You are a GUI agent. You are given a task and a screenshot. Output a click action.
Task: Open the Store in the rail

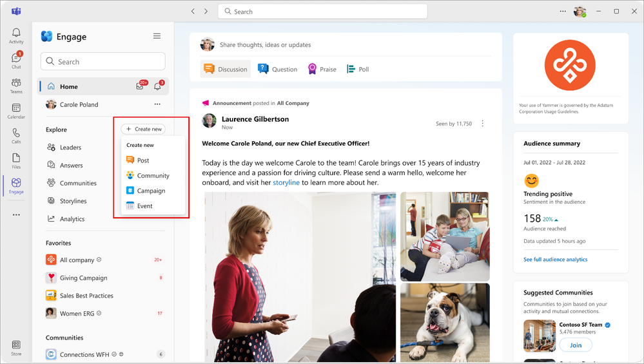[16, 348]
